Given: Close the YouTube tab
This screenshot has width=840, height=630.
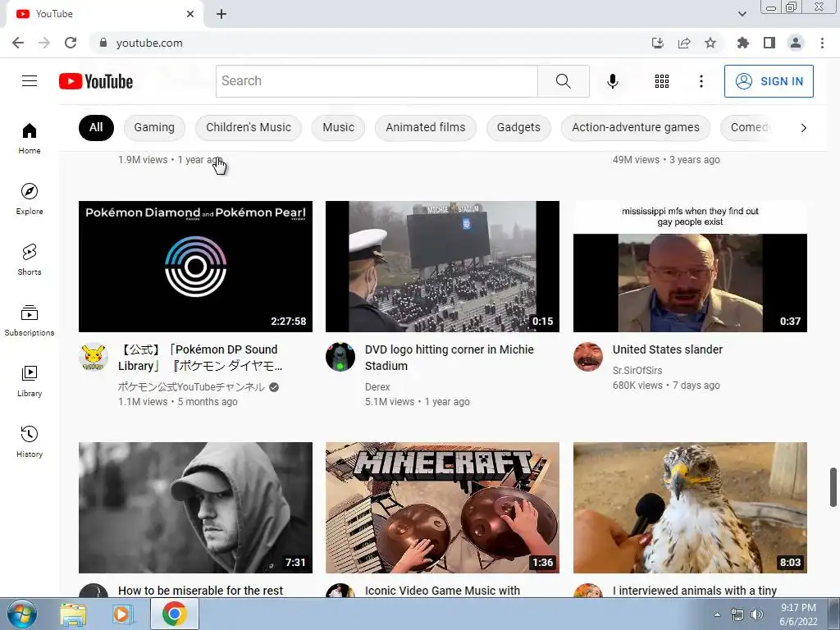Looking at the screenshot, I should click(x=190, y=14).
